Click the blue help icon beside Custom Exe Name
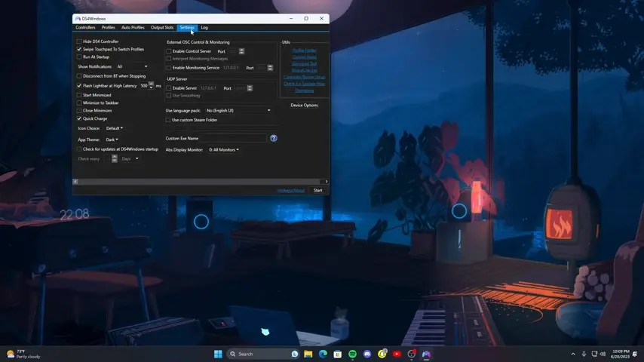 click(x=274, y=139)
